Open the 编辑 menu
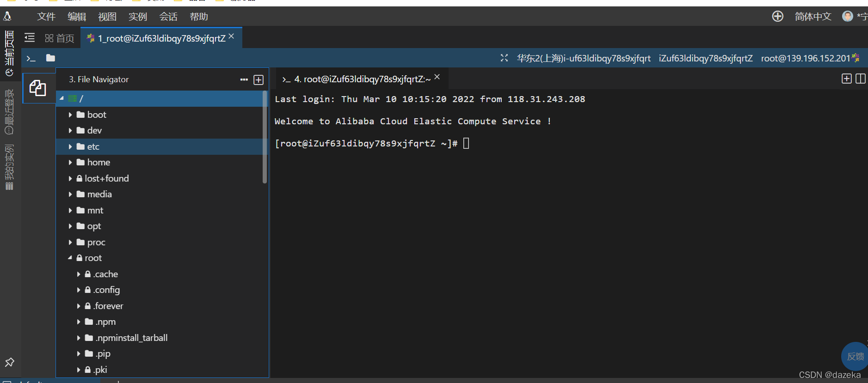This screenshot has height=383, width=868. 77,17
